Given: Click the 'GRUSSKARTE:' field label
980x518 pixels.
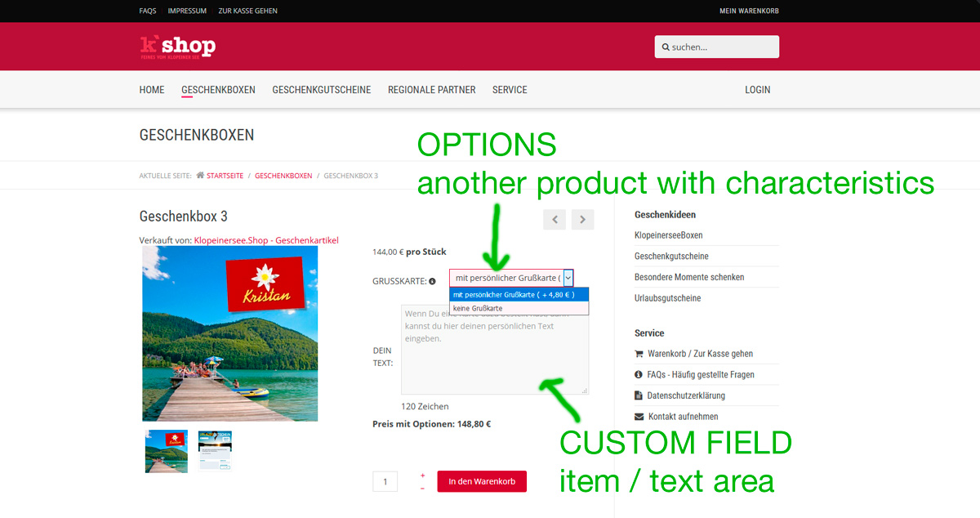Looking at the screenshot, I should 399,281.
